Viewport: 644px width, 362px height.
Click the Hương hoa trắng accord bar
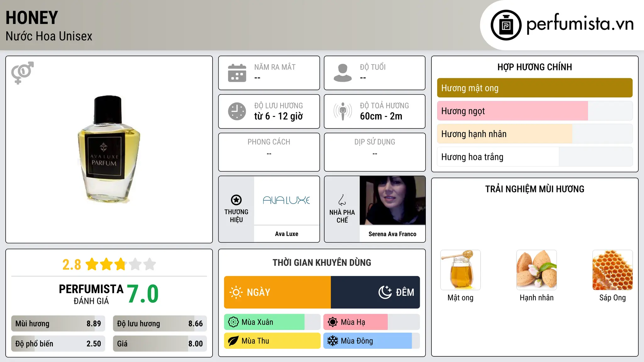(x=535, y=157)
